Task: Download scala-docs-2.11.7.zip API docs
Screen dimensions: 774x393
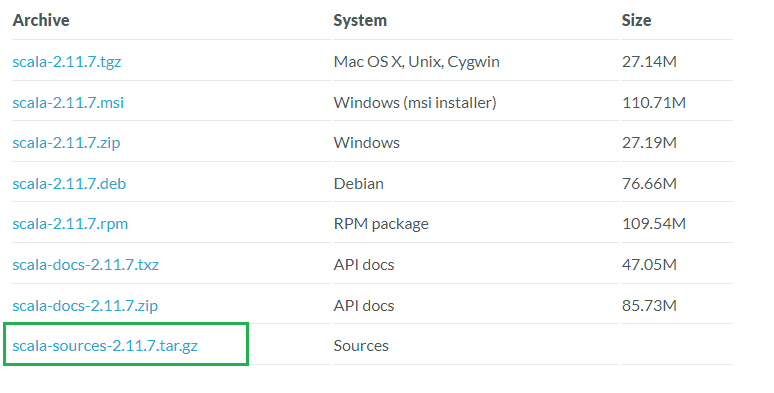Action: tap(85, 306)
